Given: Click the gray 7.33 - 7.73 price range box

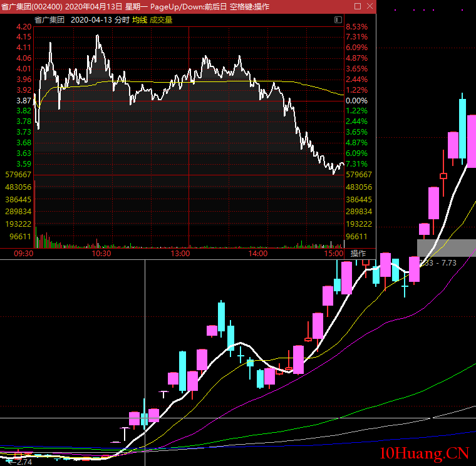Looking at the screenshot, I should 446,248.
